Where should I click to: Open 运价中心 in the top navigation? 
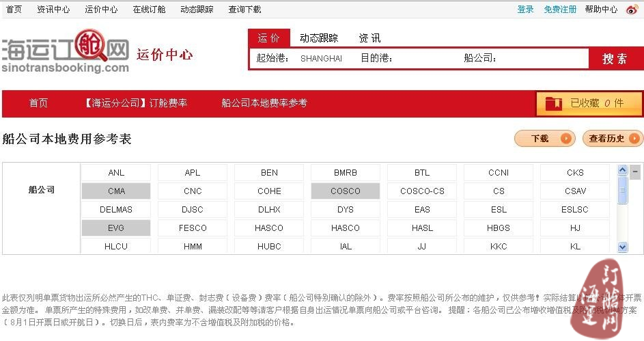click(x=101, y=9)
